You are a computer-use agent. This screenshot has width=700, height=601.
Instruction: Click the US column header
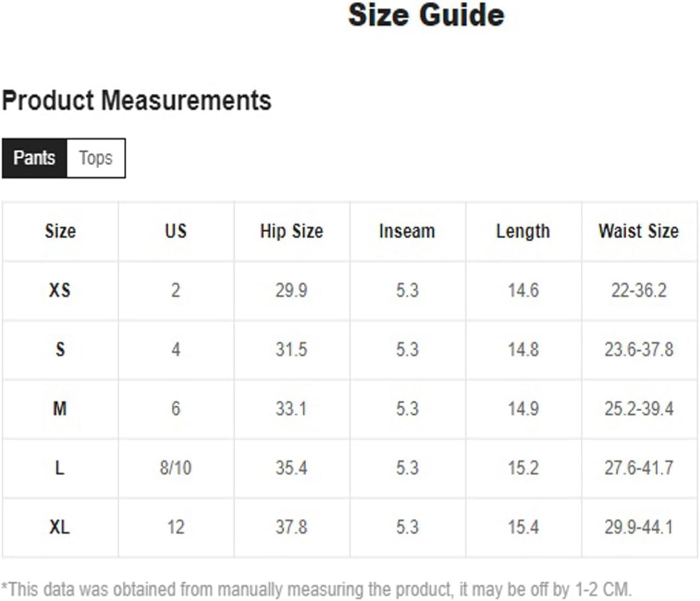point(176,231)
